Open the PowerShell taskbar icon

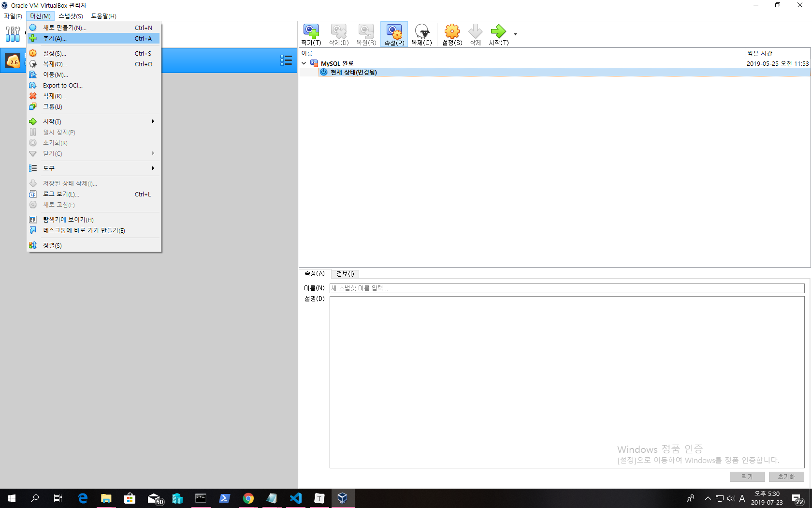224,498
